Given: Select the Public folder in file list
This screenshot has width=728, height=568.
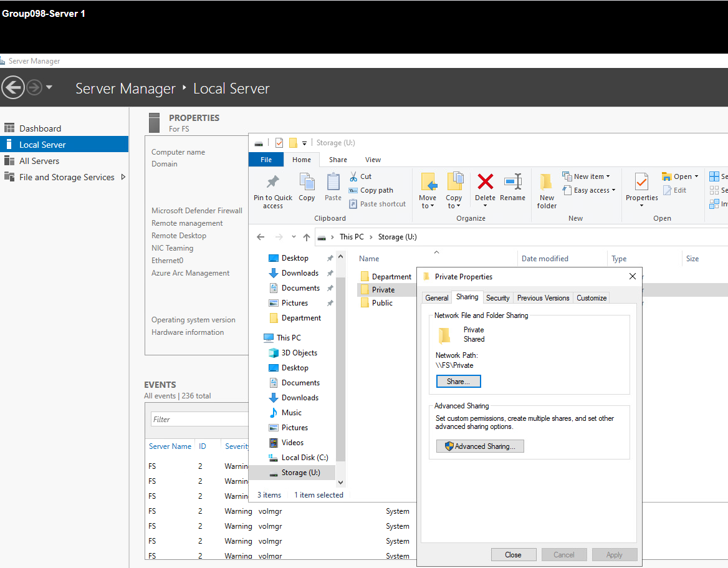Looking at the screenshot, I should click(x=377, y=303).
